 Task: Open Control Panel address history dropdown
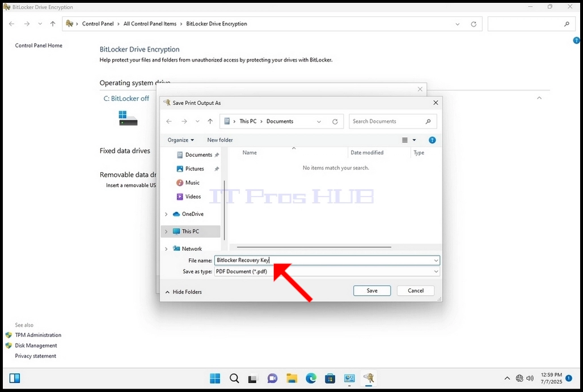tap(457, 24)
